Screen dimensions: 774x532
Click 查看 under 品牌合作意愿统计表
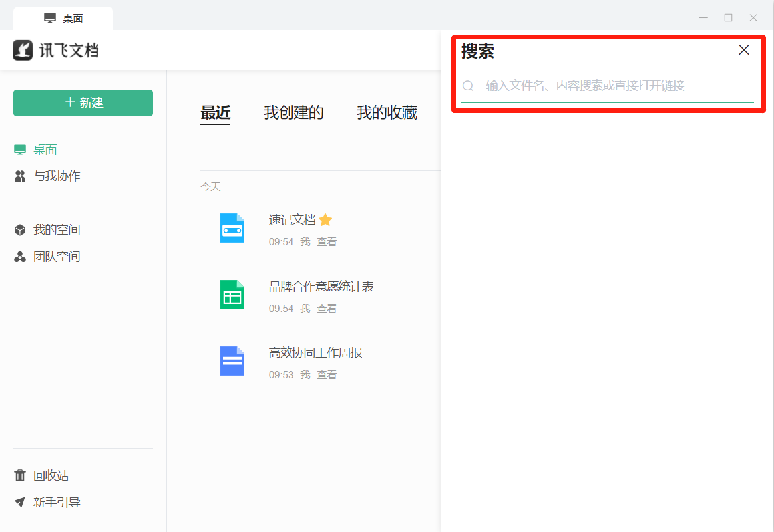click(327, 309)
